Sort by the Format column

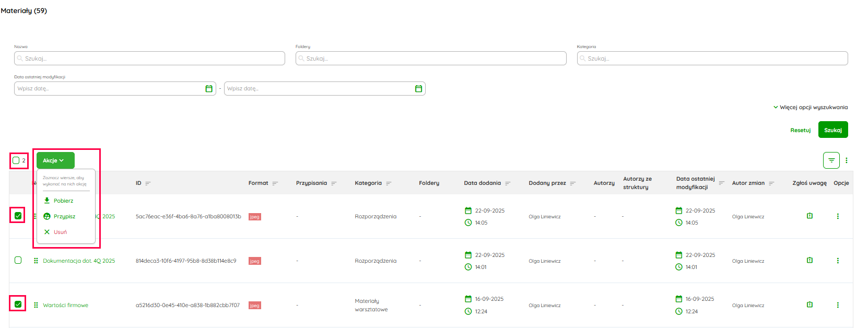275,183
